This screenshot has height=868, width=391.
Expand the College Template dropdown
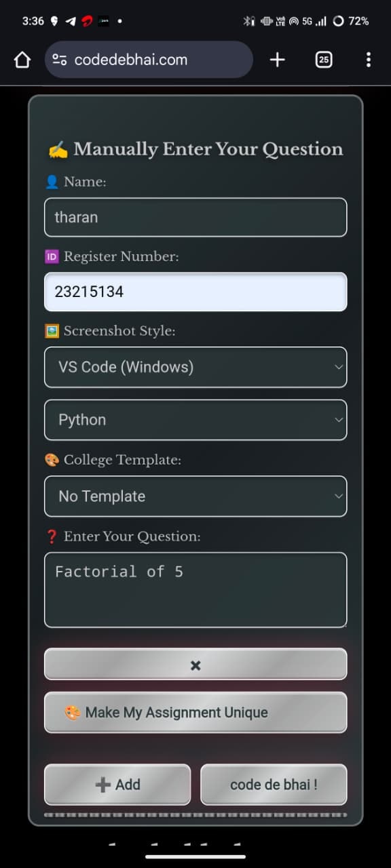pos(195,496)
